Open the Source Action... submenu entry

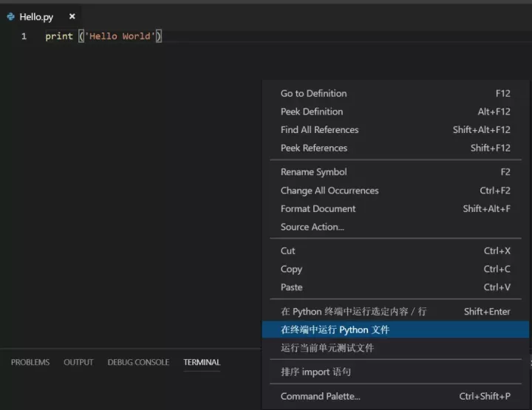point(312,227)
